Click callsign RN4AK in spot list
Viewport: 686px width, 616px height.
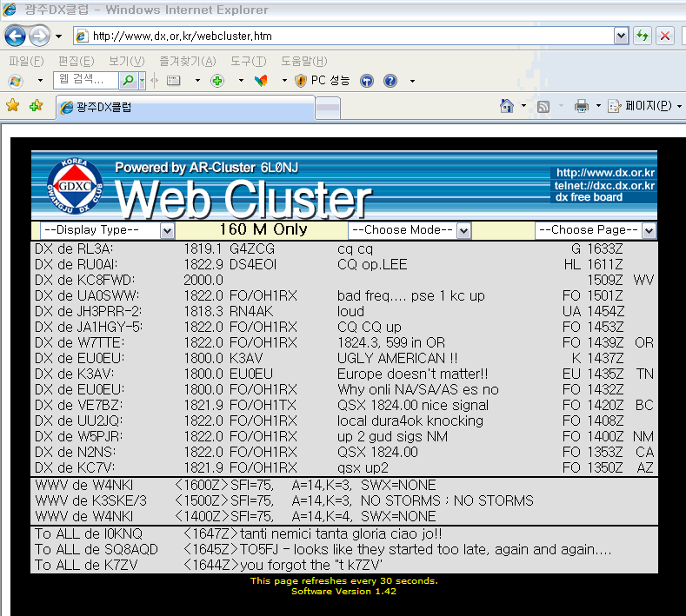coord(251,311)
